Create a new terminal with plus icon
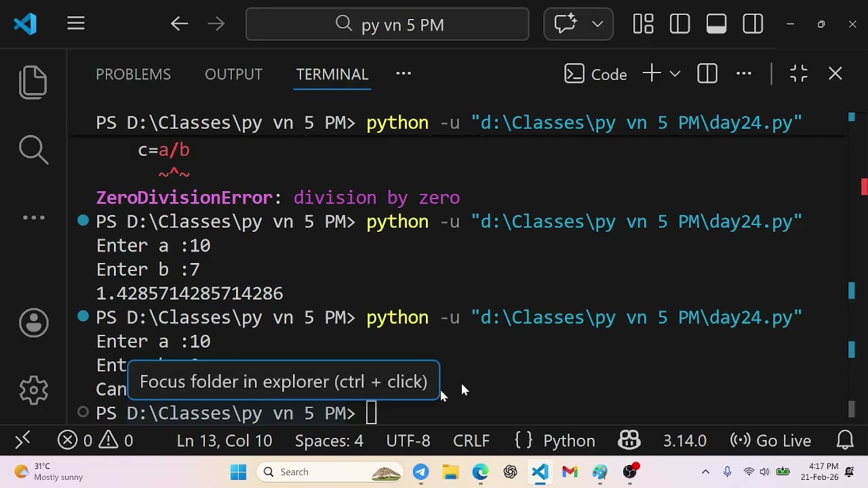Screen dimensions: 868x488 click(652, 73)
